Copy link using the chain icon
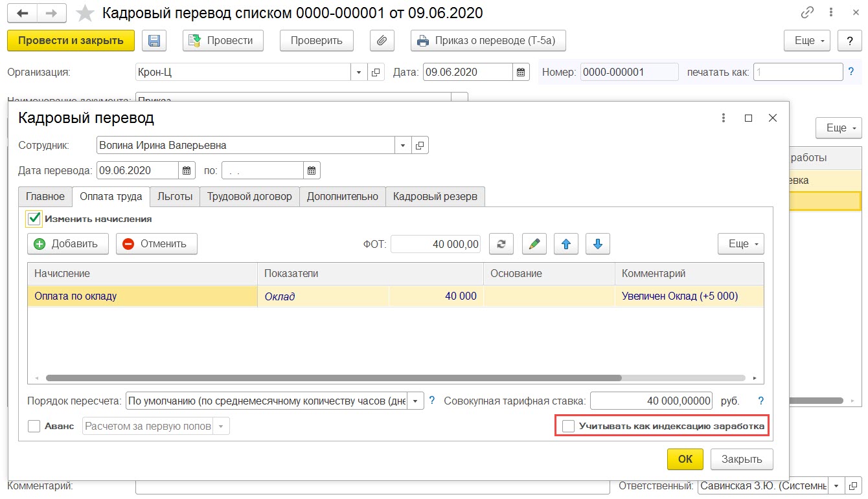Image resolution: width=868 pixels, height=499 pixels. [807, 12]
